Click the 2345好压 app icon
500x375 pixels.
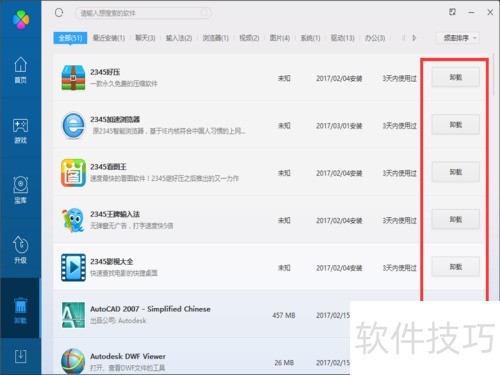point(73,78)
